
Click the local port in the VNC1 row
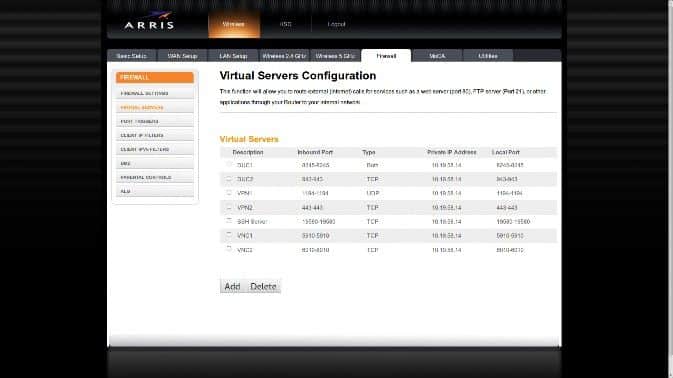509,236
